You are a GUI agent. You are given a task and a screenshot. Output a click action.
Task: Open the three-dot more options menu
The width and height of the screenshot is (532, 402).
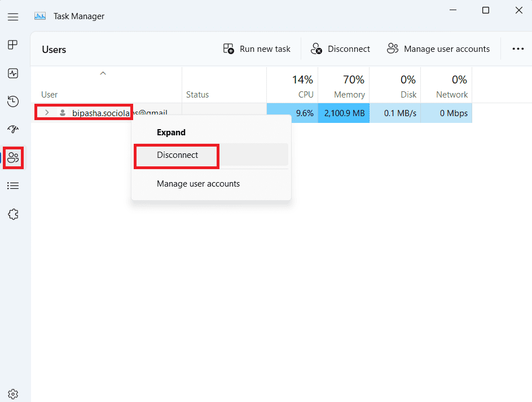518,49
